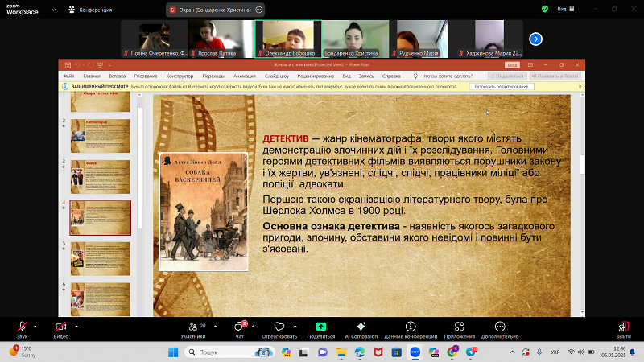Open the Конструктор ribbon tab
Image resolution: width=644 pixels, height=362 pixels.
click(x=180, y=76)
